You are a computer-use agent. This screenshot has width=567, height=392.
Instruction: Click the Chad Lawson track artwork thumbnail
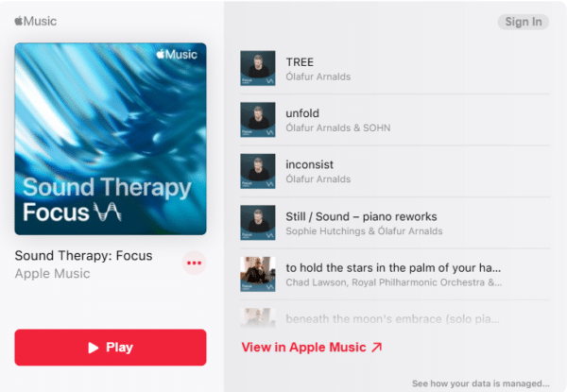click(258, 274)
